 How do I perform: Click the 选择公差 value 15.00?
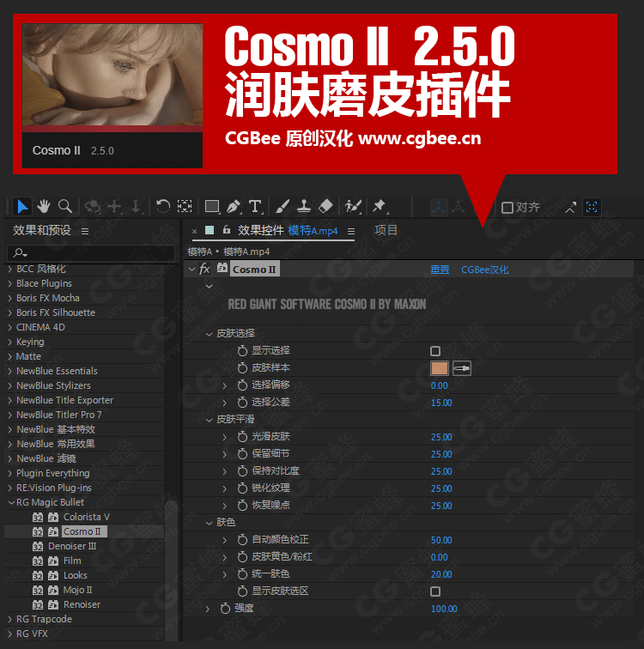click(x=441, y=403)
